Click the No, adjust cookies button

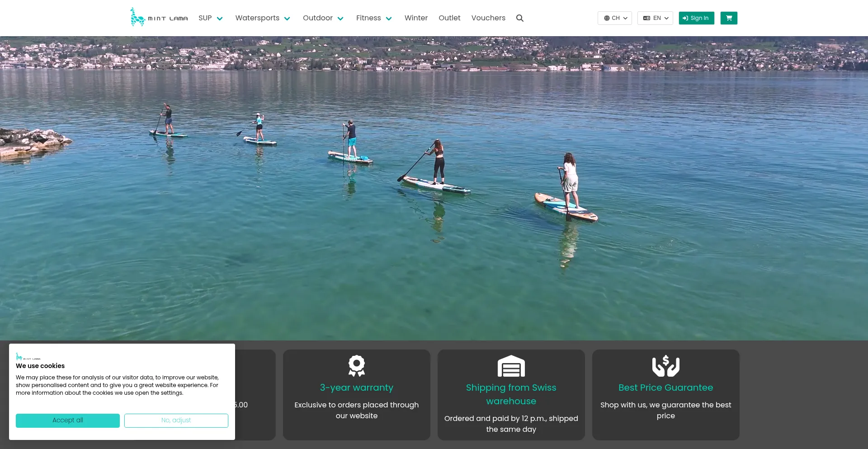point(176,421)
